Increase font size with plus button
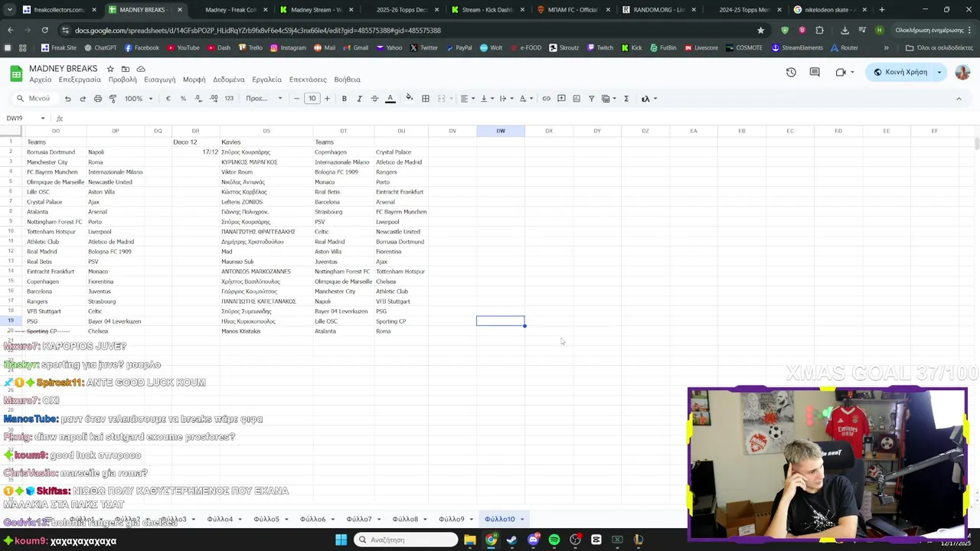 tap(327, 99)
